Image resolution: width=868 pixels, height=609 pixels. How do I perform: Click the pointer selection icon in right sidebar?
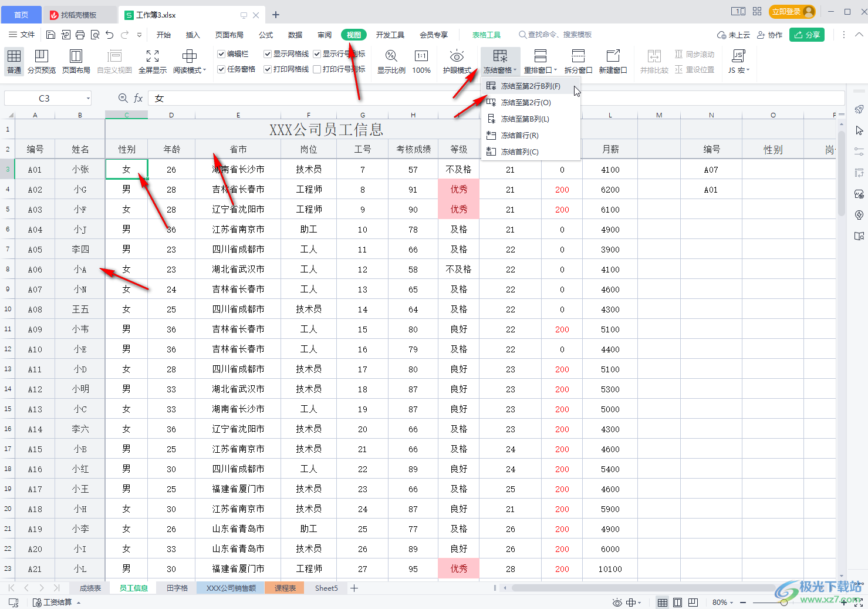(859, 130)
